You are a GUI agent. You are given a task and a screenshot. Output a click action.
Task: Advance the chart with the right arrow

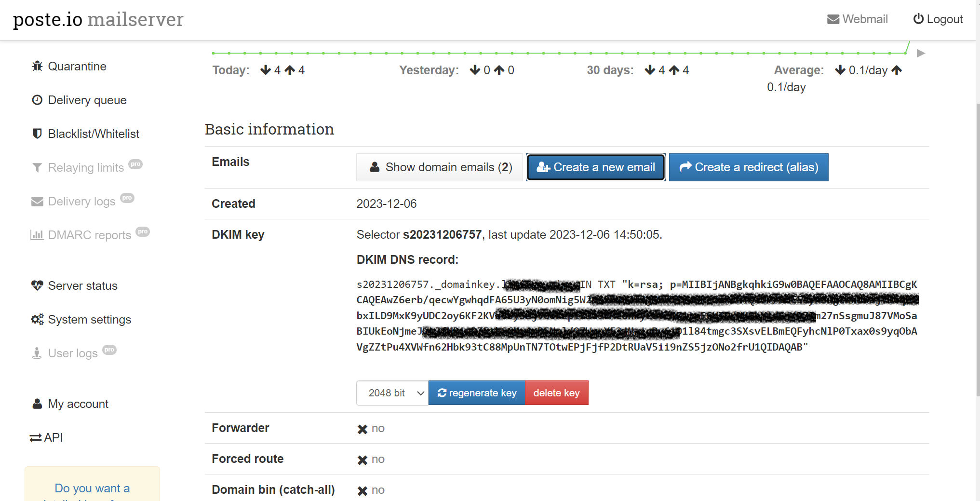920,53
